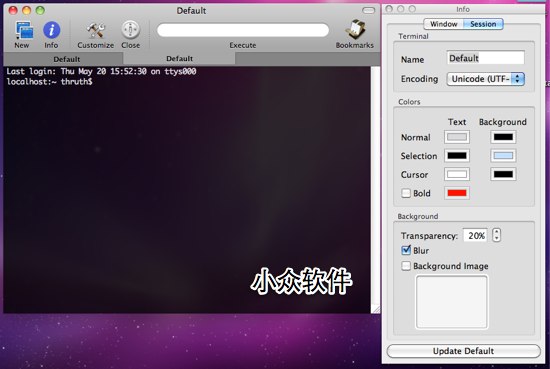550x369 pixels.
Task: Click the window resize grip corner
Action: click(x=376, y=309)
